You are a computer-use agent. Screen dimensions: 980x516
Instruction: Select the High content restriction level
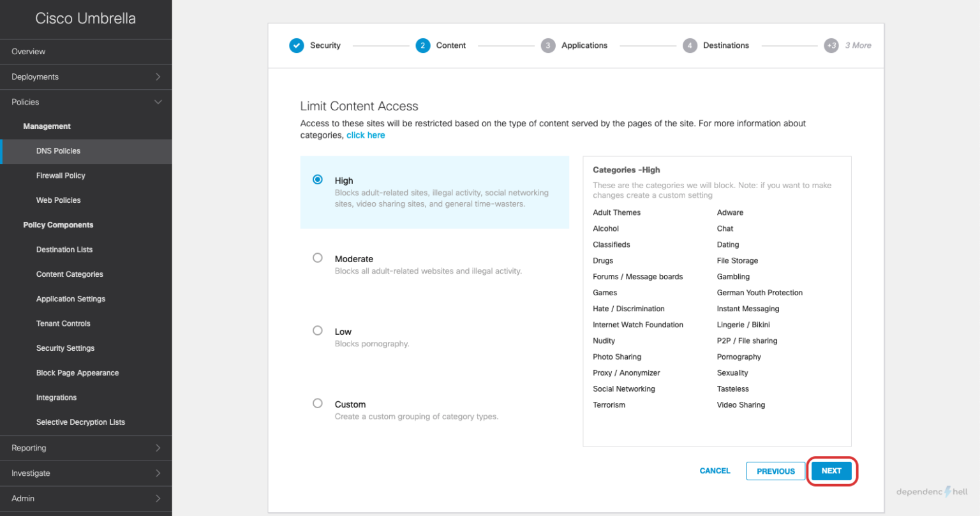tap(318, 180)
